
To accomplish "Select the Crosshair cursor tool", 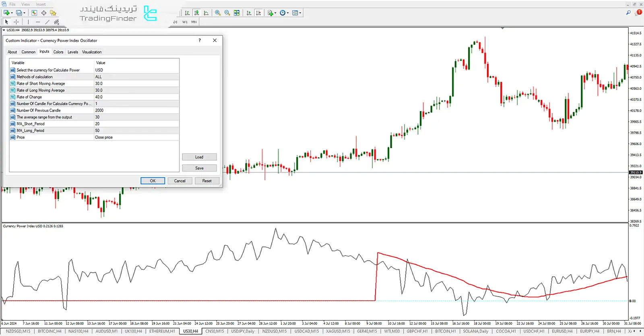I will 16,22.
